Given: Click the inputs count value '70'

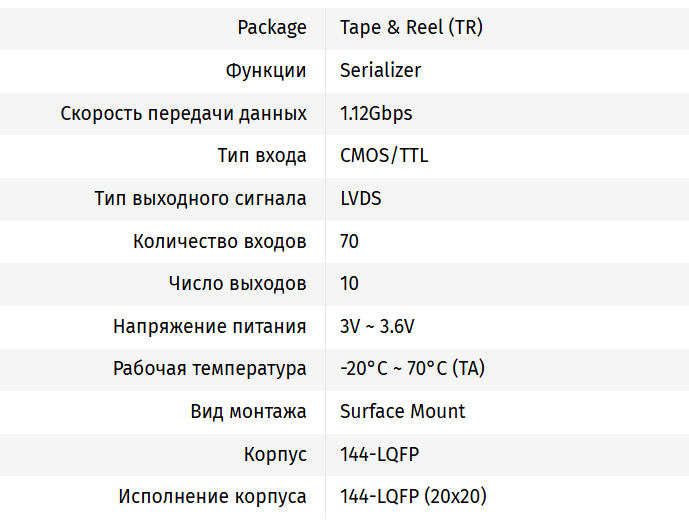Looking at the screenshot, I should pos(349,242).
